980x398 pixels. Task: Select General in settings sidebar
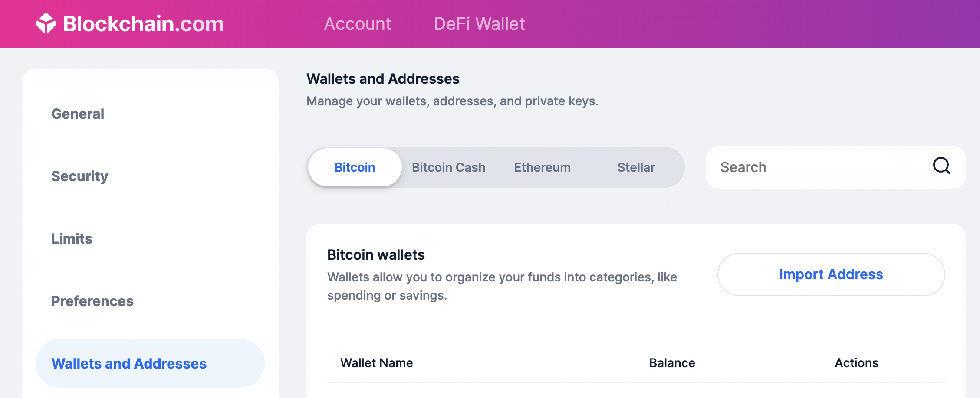click(78, 114)
